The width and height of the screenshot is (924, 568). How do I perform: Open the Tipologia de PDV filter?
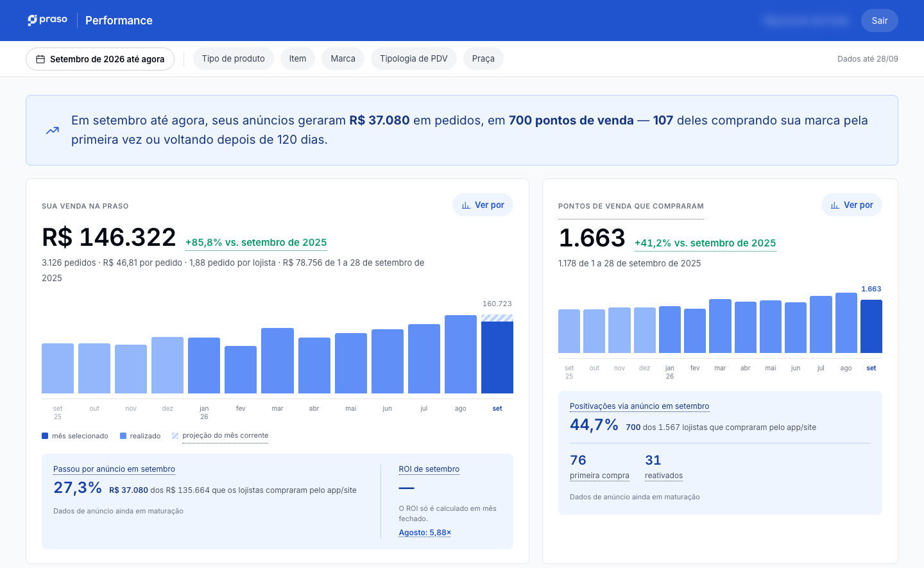pos(414,58)
